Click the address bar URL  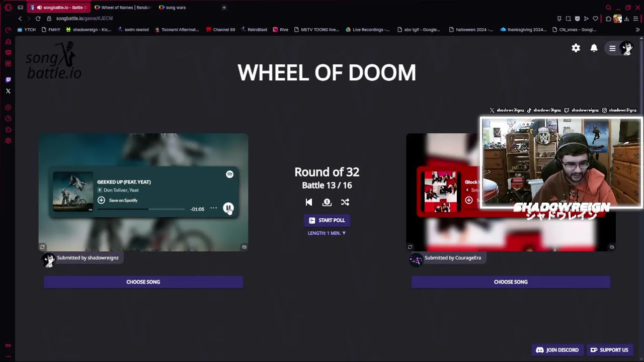85,19
